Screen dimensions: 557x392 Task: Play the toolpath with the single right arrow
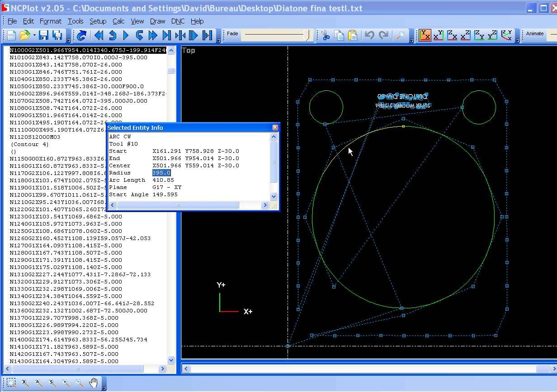[126, 35]
